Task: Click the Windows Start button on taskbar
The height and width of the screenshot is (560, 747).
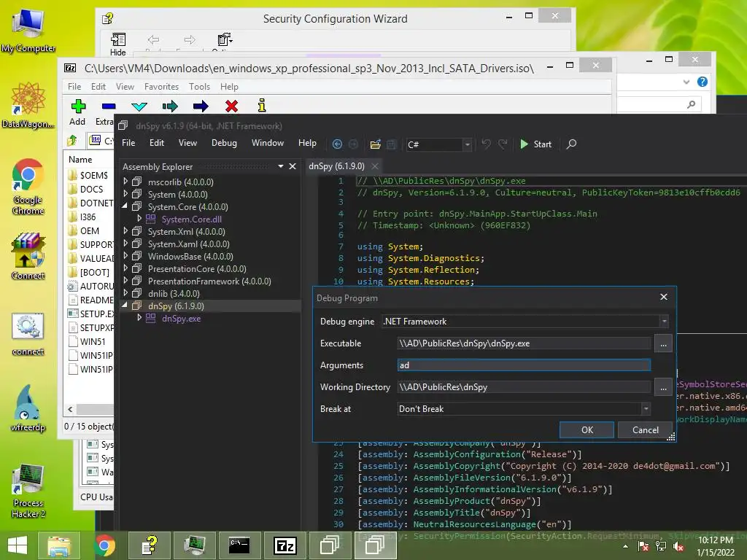Action: (18, 545)
